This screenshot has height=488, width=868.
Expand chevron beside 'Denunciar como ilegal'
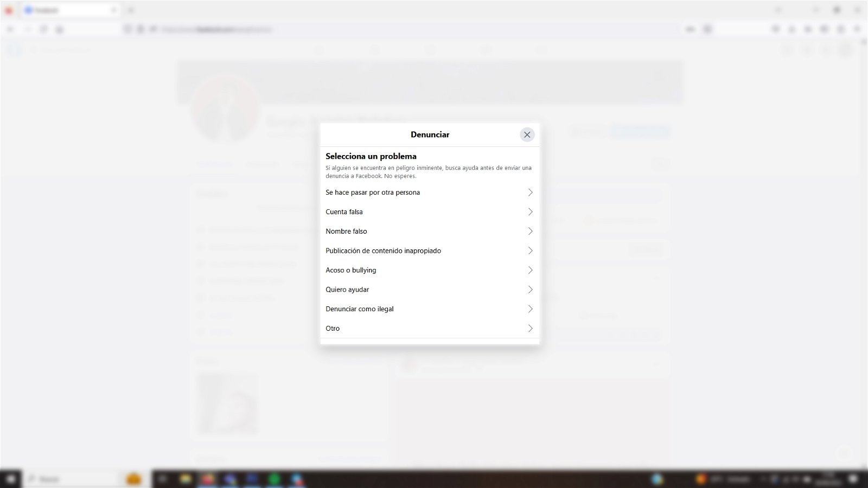click(x=530, y=309)
